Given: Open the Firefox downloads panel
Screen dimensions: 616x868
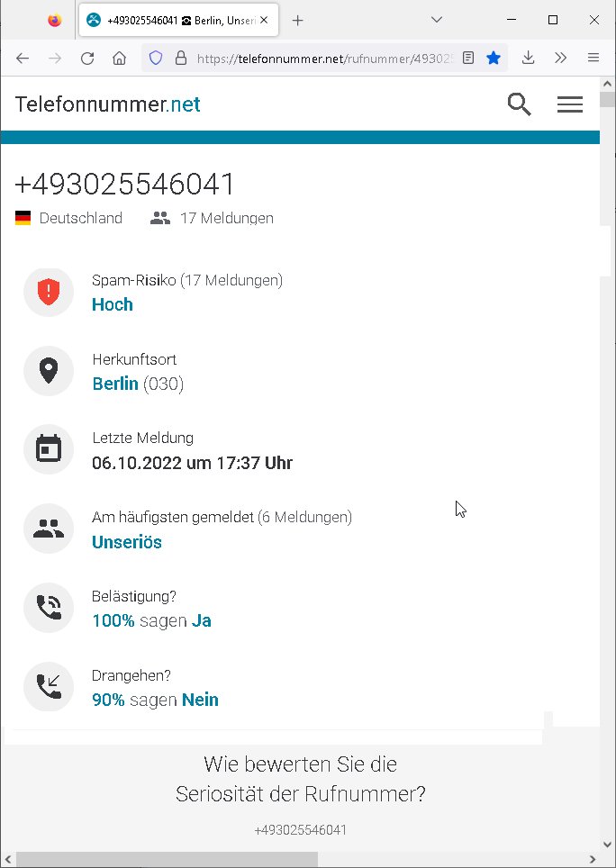Looking at the screenshot, I should click(x=528, y=59).
